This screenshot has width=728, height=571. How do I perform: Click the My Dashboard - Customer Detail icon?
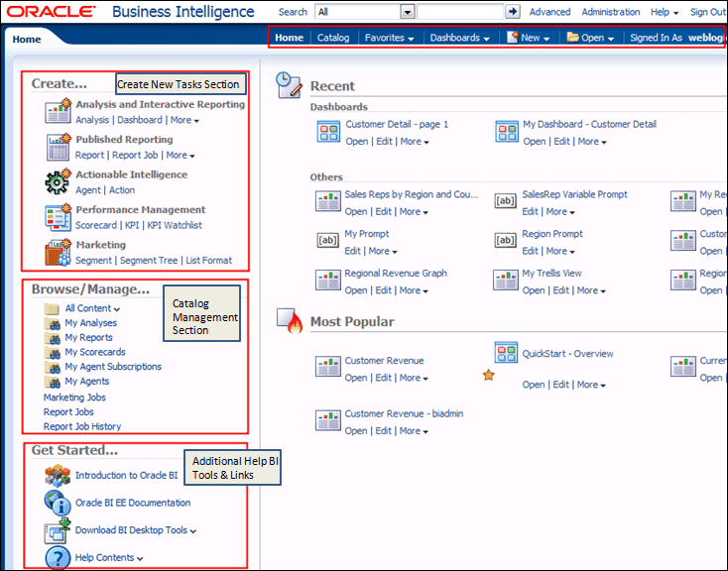tap(507, 132)
